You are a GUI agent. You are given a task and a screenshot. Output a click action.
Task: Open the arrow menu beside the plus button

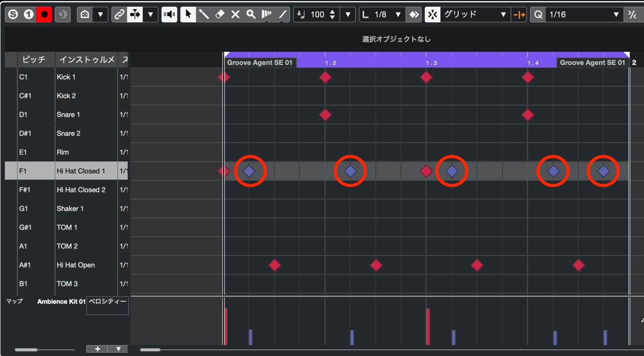pos(118,349)
